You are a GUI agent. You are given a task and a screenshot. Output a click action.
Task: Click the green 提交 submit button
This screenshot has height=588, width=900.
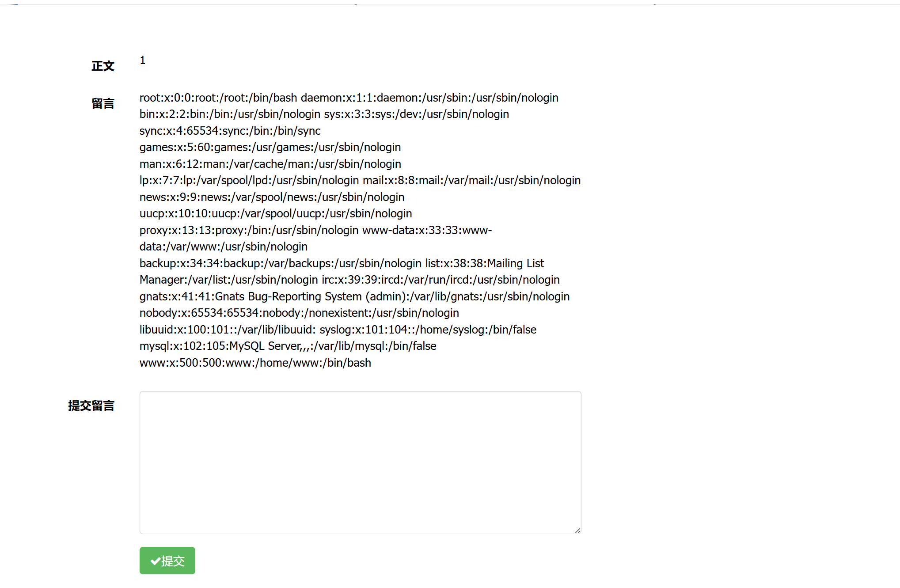point(167,561)
